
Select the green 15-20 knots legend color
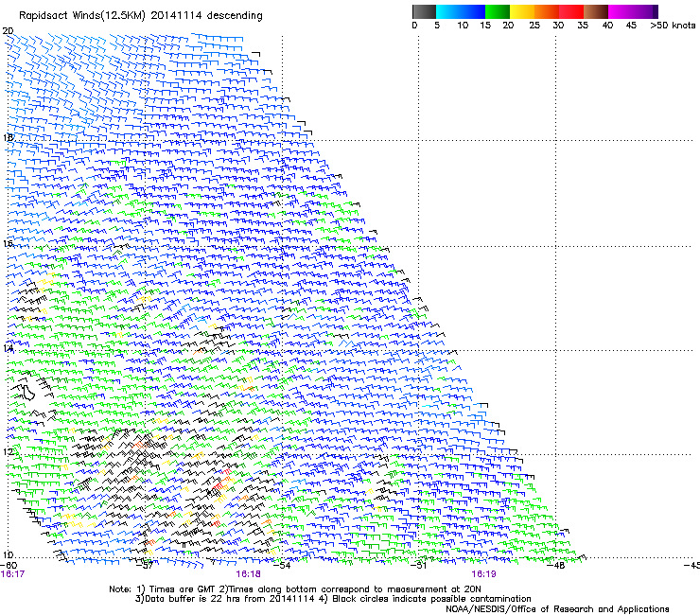[x=498, y=11]
